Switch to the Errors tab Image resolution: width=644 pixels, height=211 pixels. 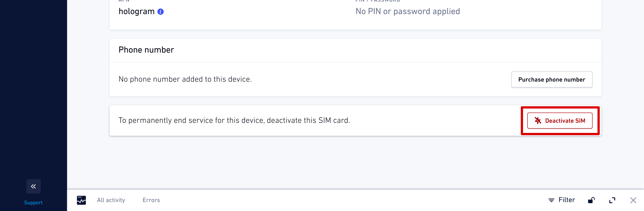[151, 200]
